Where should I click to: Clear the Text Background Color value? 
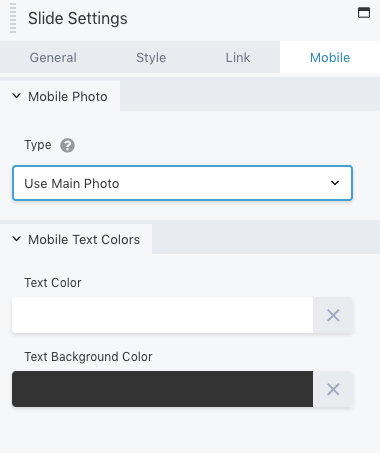pos(333,389)
